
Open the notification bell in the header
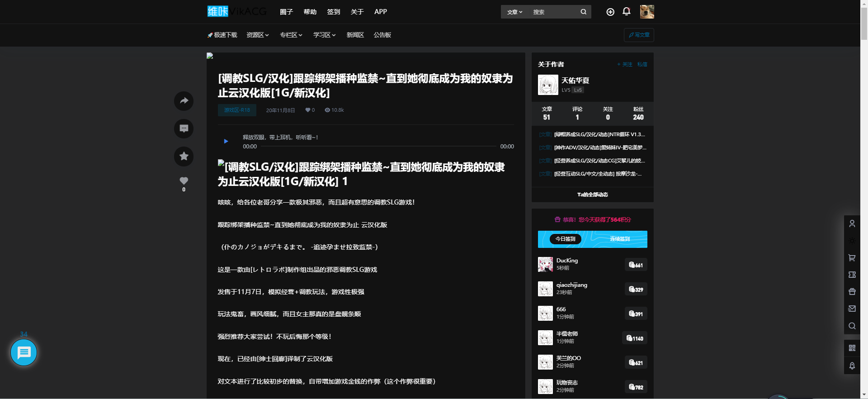pyautogui.click(x=626, y=12)
